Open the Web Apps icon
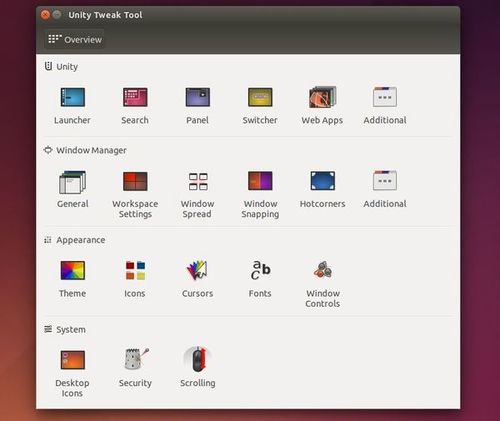The image size is (500, 421). tap(322, 97)
